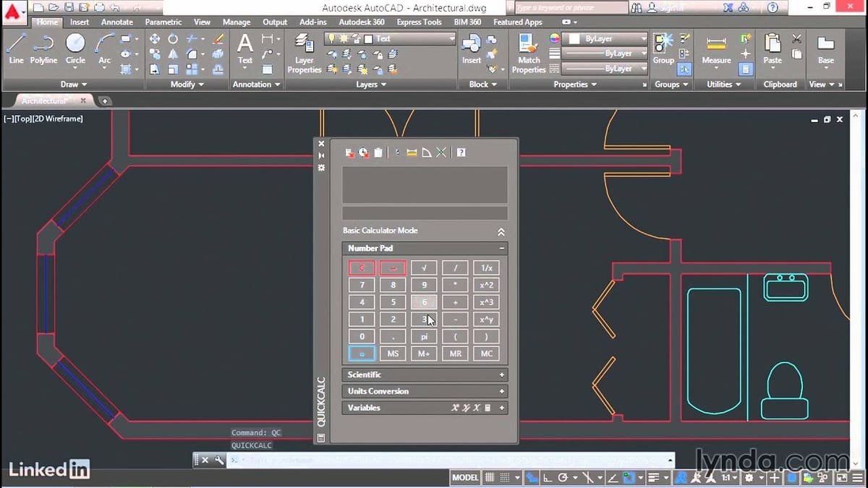Select the Line drawing tool

pos(16,48)
